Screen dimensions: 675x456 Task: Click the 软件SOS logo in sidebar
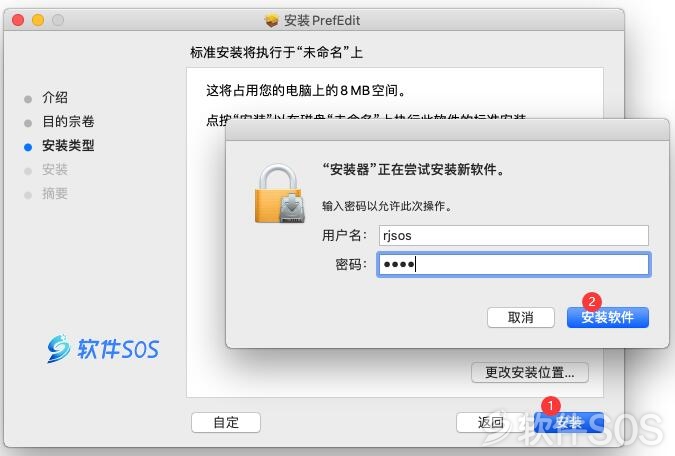tap(103, 348)
